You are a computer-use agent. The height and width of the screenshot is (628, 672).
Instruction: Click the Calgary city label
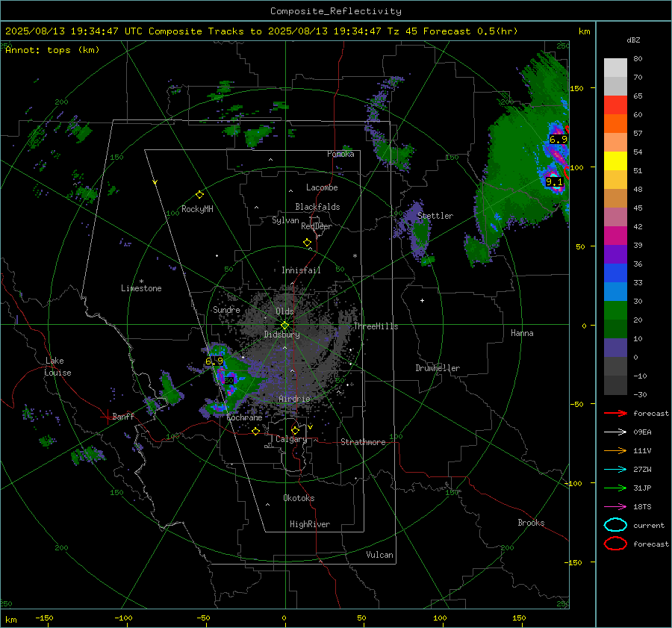point(291,439)
